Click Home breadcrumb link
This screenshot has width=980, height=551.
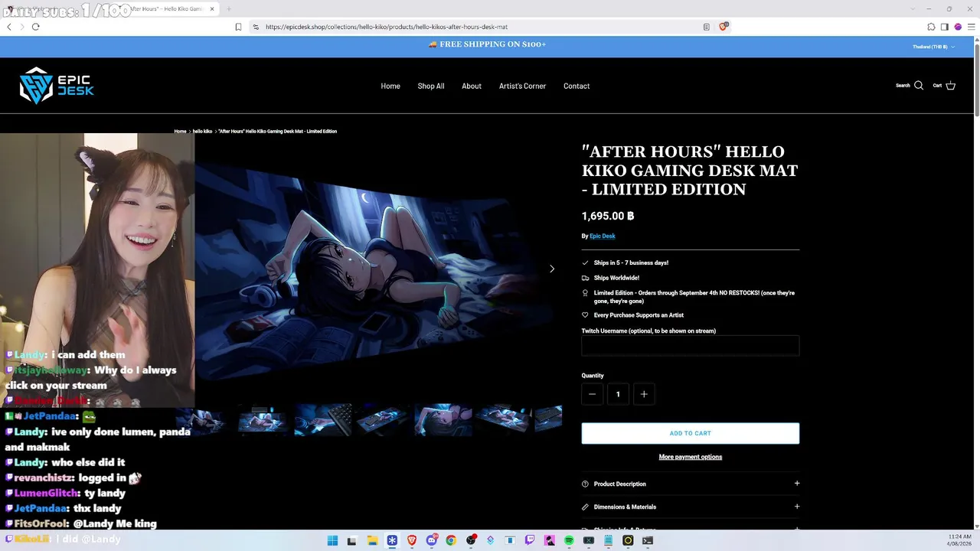pyautogui.click(x=181, y=132)
